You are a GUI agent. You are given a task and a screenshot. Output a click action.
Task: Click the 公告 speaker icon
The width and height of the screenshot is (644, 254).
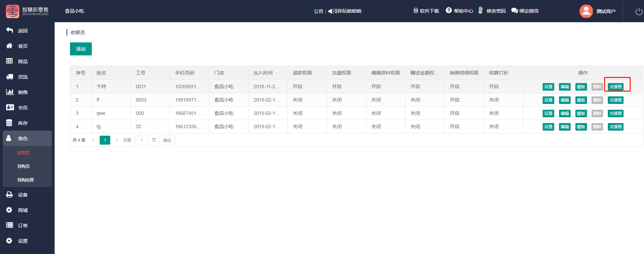(331, 11)
